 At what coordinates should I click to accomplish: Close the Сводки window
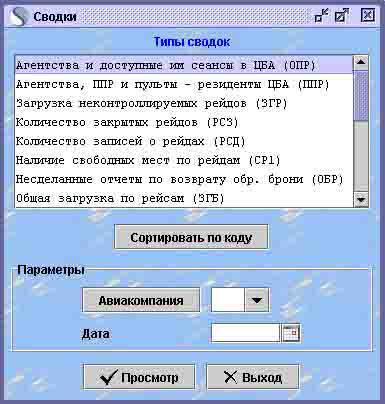(368, 15)
